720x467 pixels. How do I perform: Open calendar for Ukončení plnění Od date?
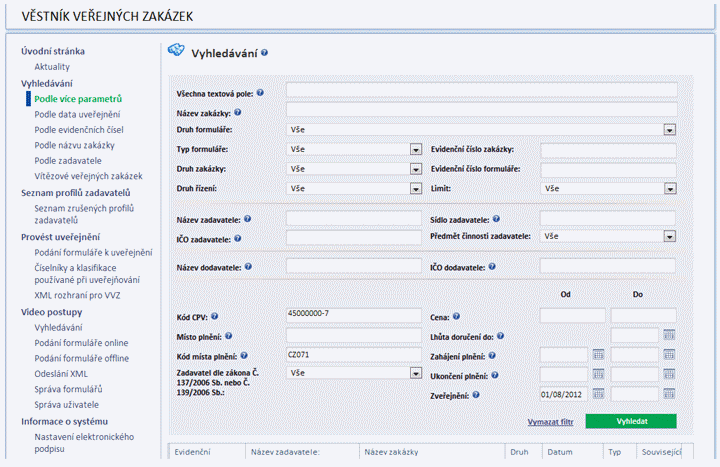point(598,374)
